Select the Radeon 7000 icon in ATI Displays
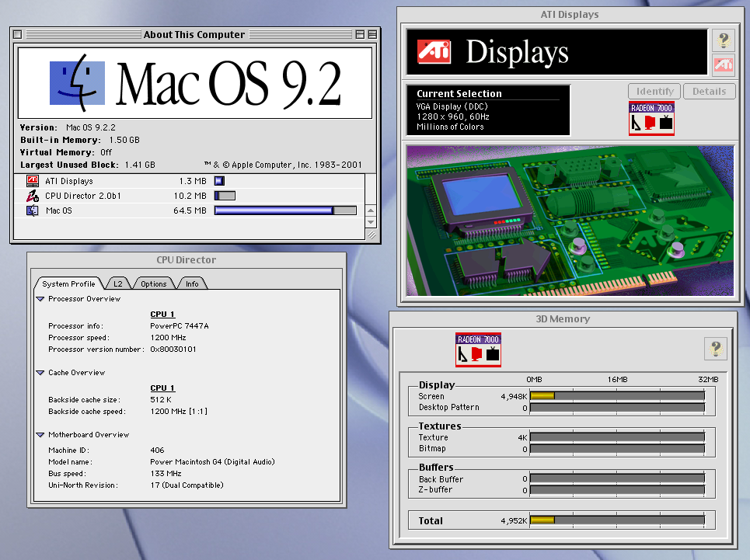This screenshot has width=750, height=560. point(651,118)
